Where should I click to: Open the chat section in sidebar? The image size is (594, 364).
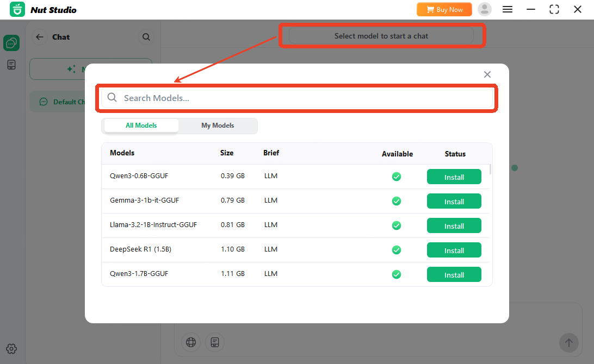tap(11, 43)
